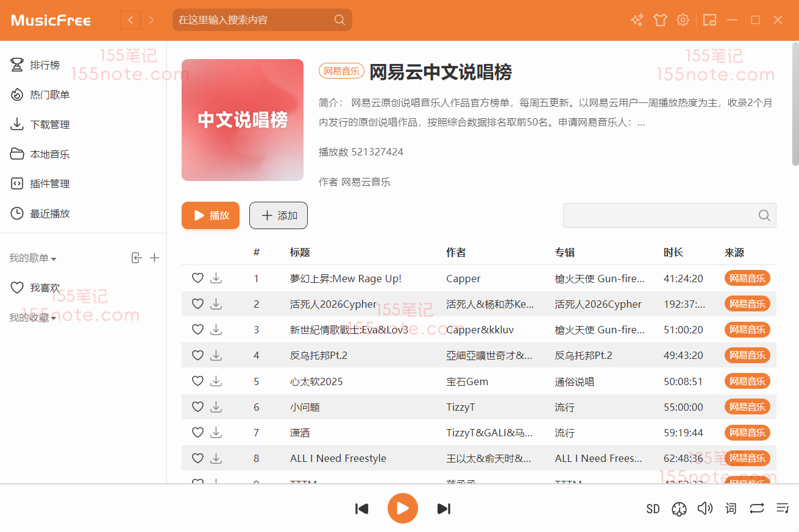Open the play queue list icon
The height and width of the screenshot is (532, 799).
coord(783,508)
